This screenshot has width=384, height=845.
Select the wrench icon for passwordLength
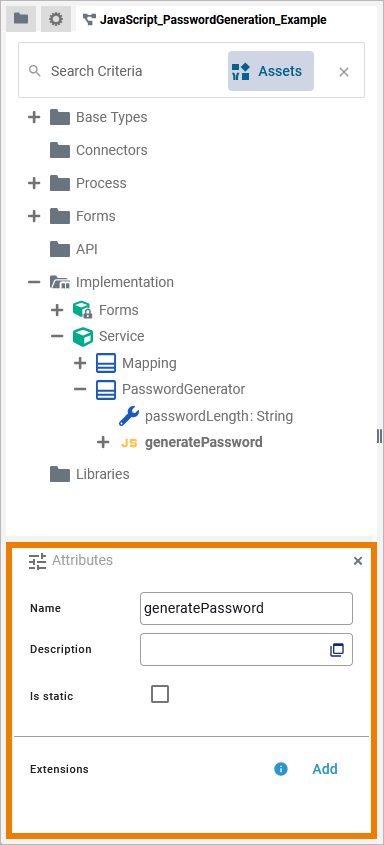click(x=128, y=416)
